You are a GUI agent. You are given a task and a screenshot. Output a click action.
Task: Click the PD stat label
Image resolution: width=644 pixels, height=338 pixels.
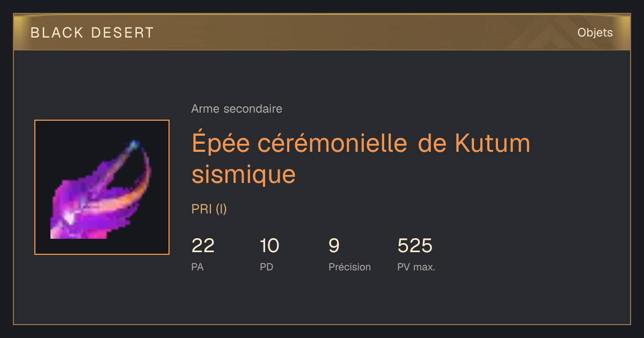coord(267,267)
